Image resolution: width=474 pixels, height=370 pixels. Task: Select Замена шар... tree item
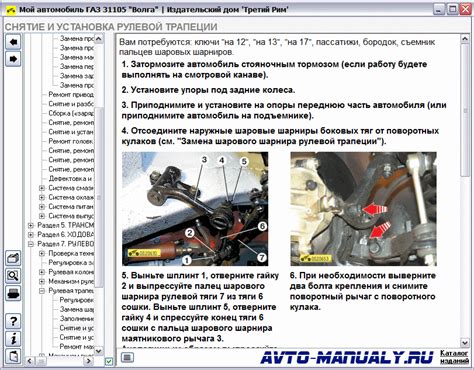77,309
